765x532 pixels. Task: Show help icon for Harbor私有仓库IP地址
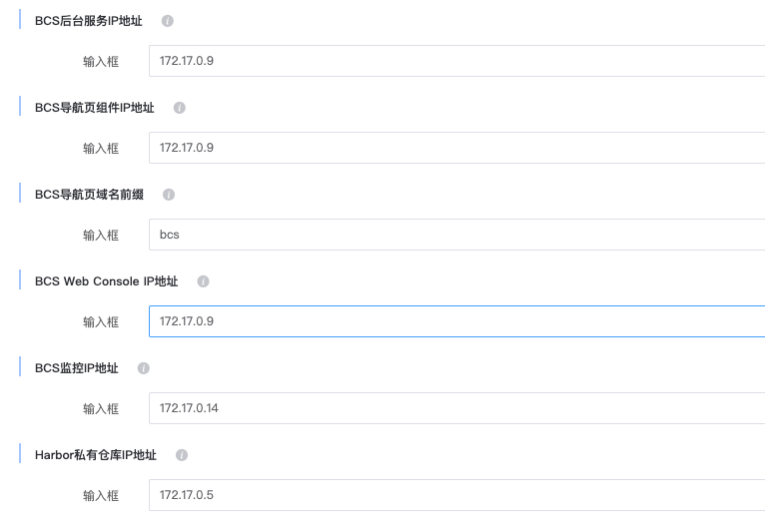point(182,455)
